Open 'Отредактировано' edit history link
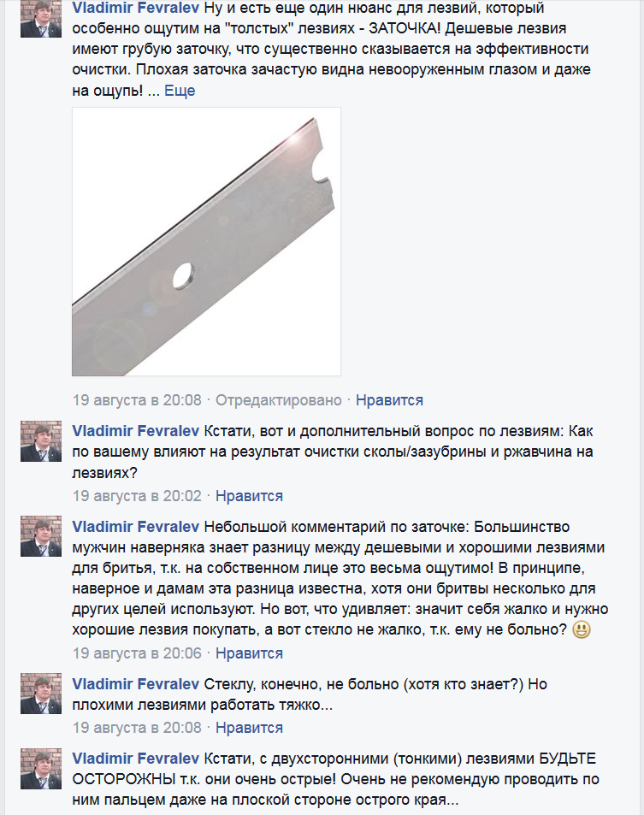The image size is (644, 815). (x=279, y=400)
